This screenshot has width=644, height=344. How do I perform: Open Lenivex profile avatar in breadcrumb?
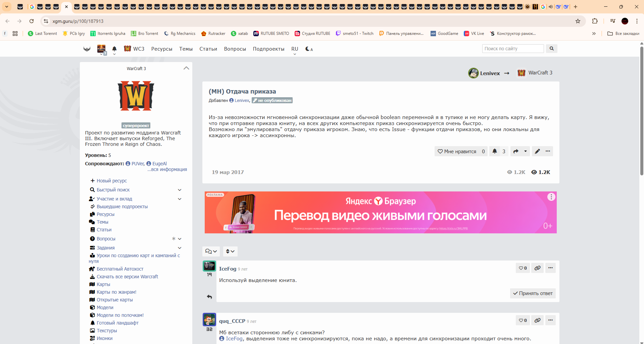(x=474, y=73)
